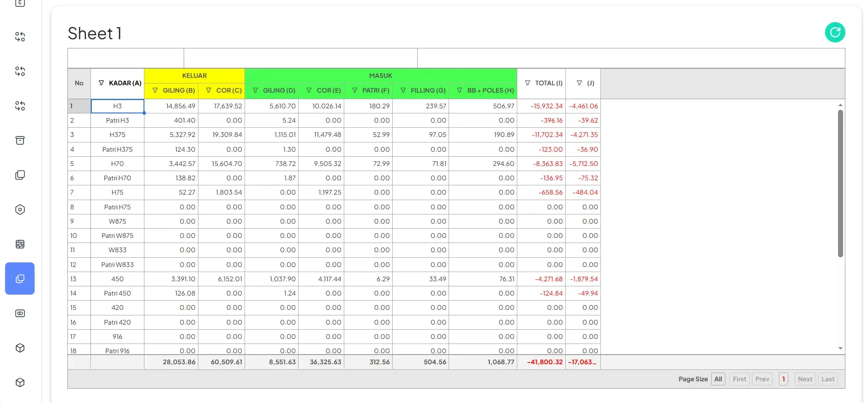Select the value 17,639.52 in row 1

[x=221, y=106]
